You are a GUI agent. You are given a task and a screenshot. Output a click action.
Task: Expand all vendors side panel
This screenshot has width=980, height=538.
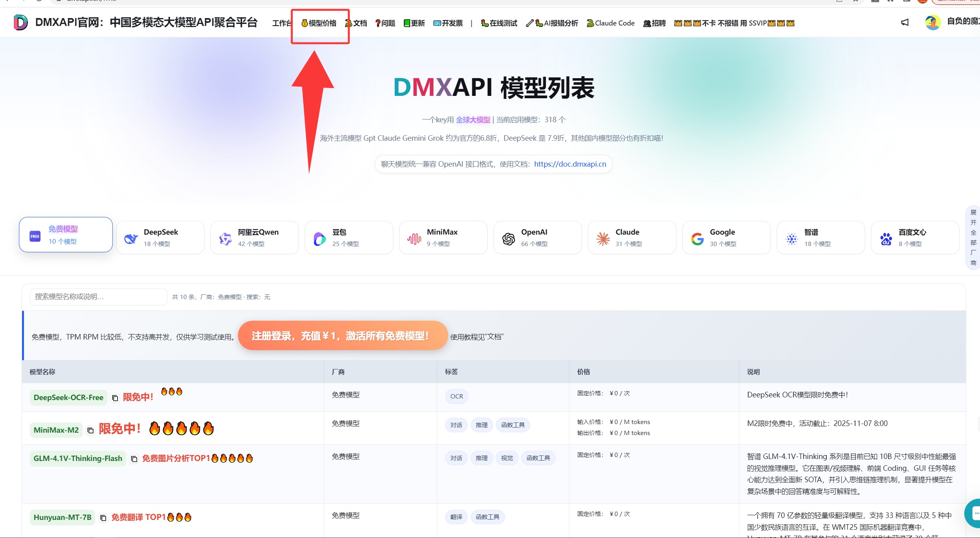[973, 238]
